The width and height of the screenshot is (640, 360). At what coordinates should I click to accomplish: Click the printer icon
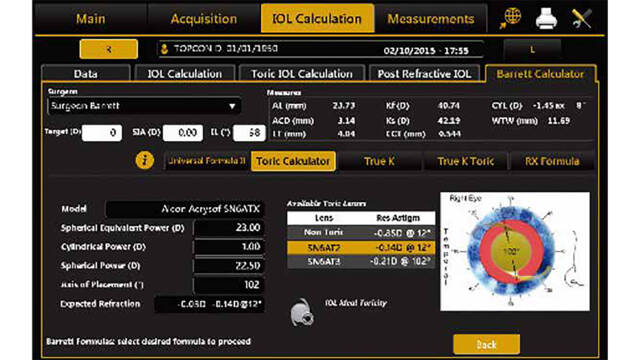(x=546, y=18)
